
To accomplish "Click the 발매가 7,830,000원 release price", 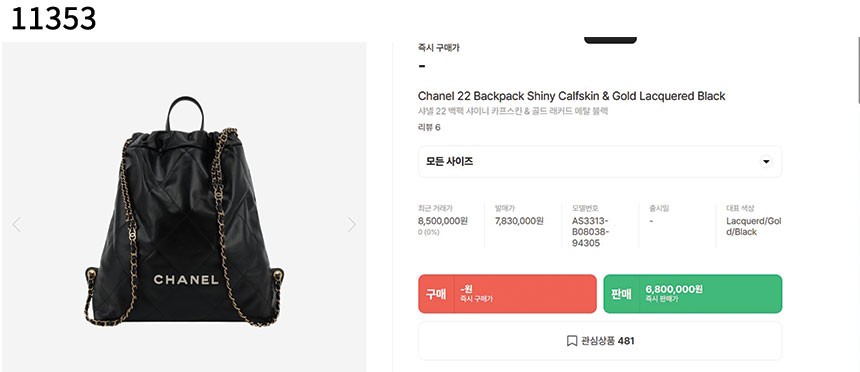I will (x=519, y=221).
